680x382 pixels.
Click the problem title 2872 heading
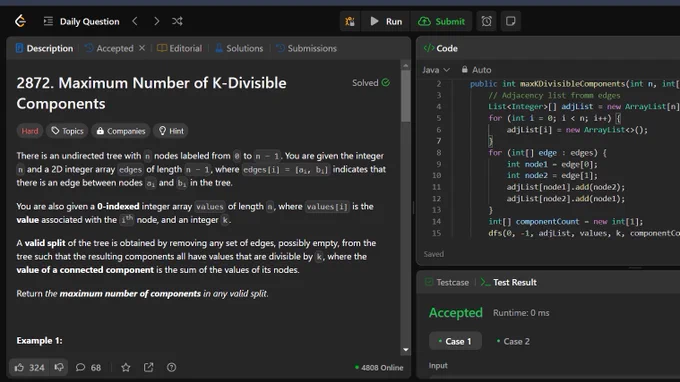click(x=151, y=93)
